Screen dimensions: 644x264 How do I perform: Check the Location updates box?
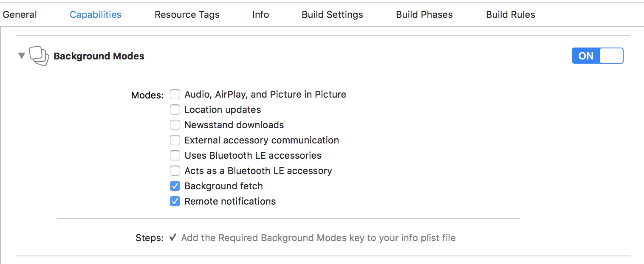pos(175,110)
